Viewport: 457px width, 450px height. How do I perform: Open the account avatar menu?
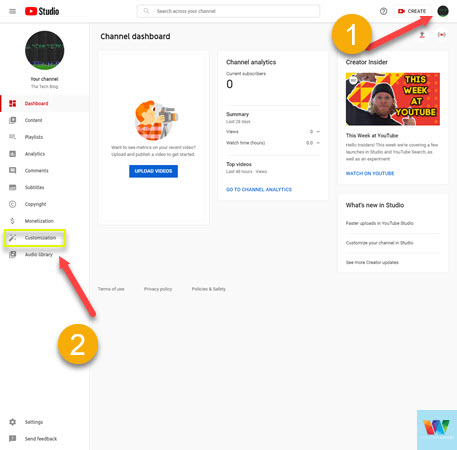point(443,11)
